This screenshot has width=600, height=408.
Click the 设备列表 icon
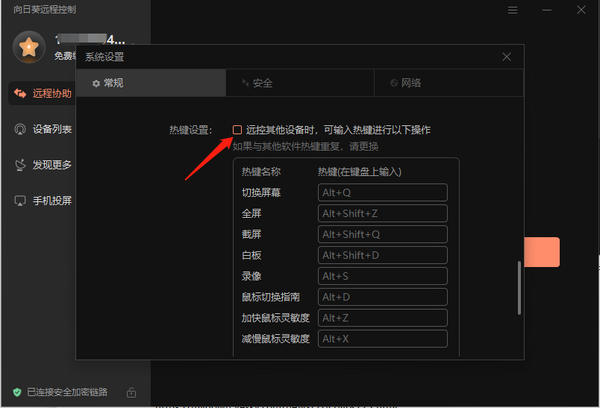click(20, 129)
